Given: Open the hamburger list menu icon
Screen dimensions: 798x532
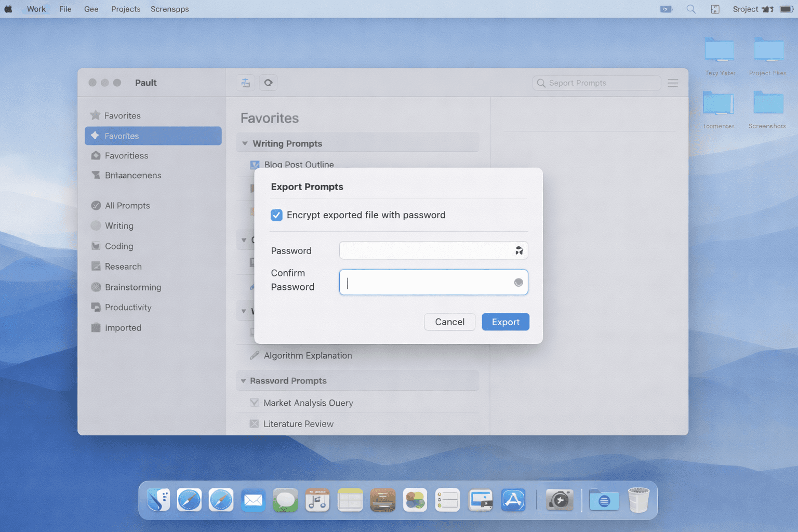Looking at the screenshot, I should (x=673, y=83).
